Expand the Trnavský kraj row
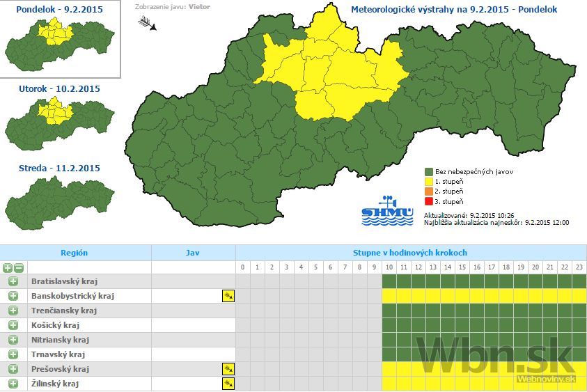 [x=13, y=354]
